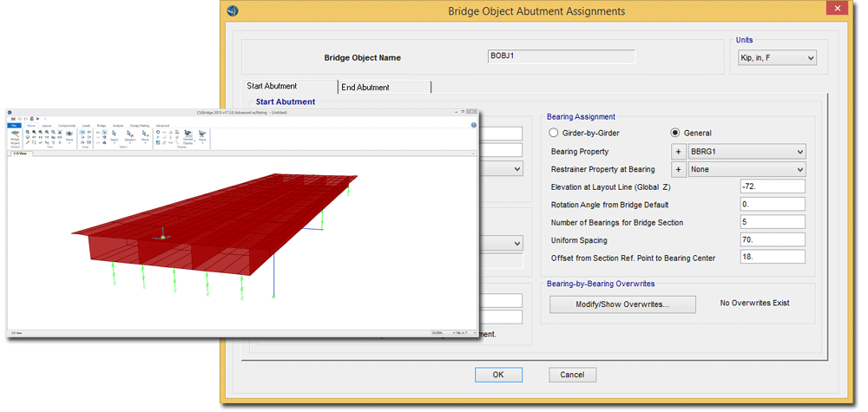Open the Show Named Display icon

click(x=187, y=135)
